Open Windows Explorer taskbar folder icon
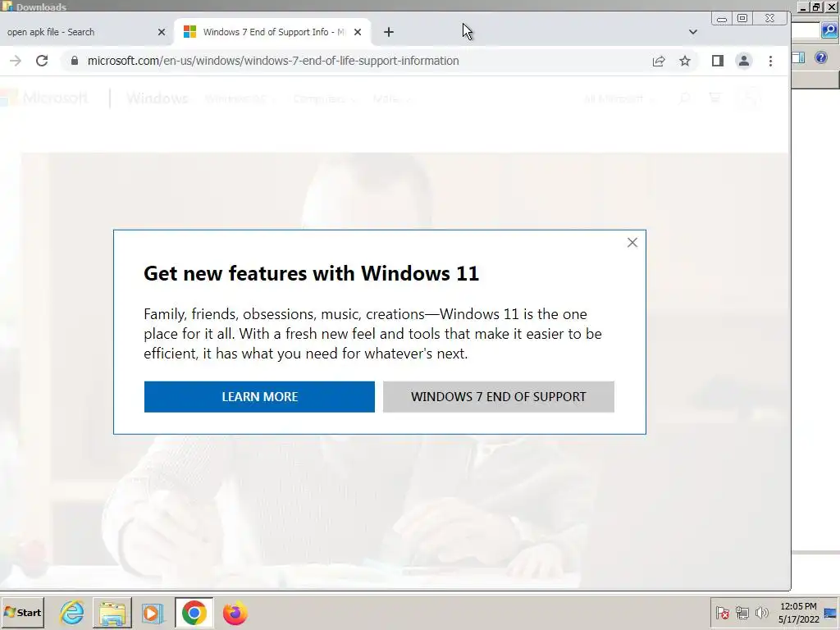This screenshot has height=630, width=840. [112, 614]
